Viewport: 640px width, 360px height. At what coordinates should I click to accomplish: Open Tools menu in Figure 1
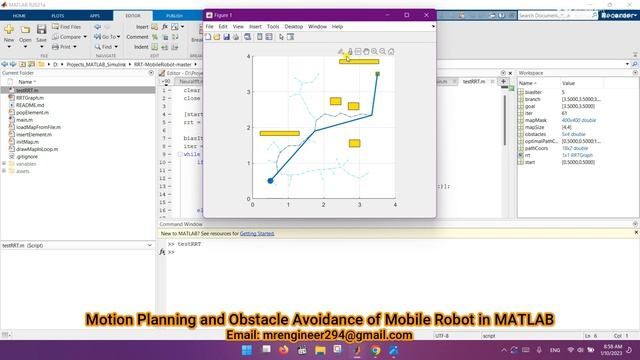(273, 27)
